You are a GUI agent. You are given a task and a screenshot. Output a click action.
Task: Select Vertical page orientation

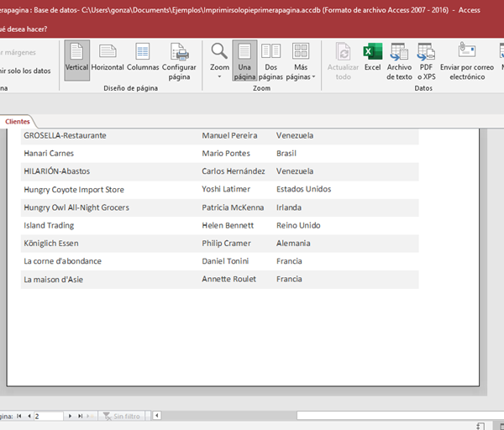pos(76,58)
